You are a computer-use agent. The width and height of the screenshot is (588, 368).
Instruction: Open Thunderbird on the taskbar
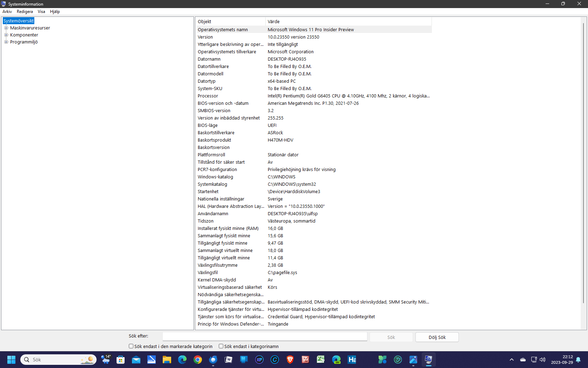coord(213,360)
